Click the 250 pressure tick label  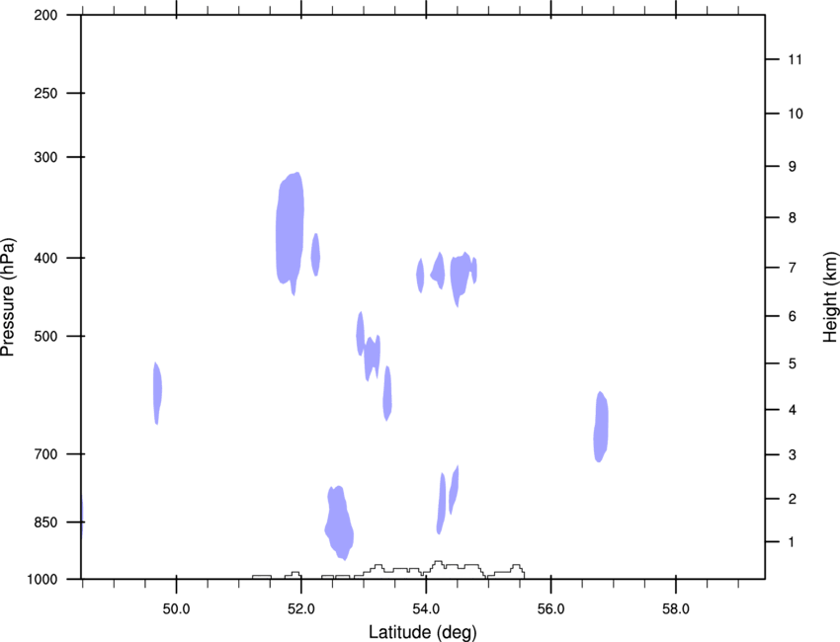(45, 93)
